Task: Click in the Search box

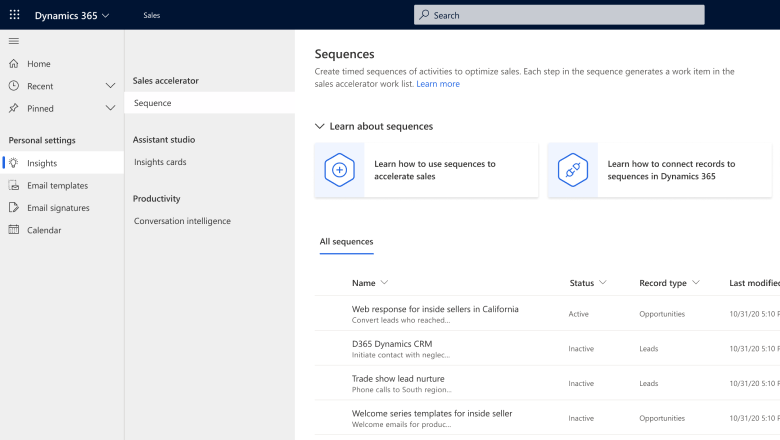Action: [x=559, y=15]
